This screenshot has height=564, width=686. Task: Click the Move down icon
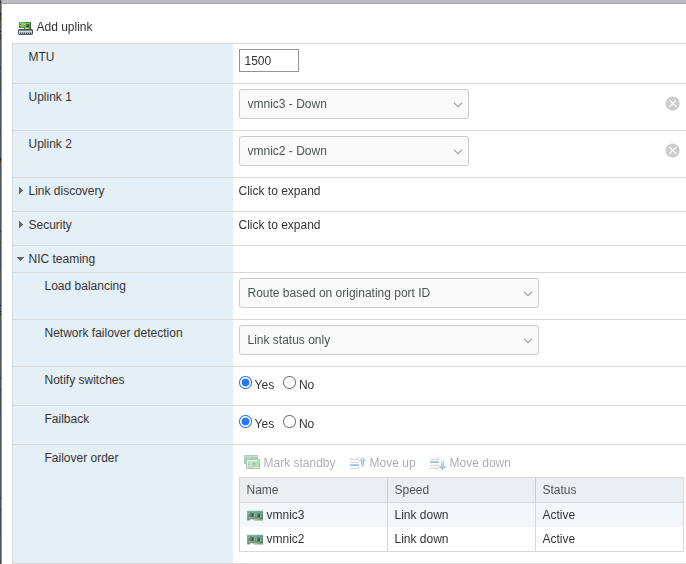click(437, 463)
